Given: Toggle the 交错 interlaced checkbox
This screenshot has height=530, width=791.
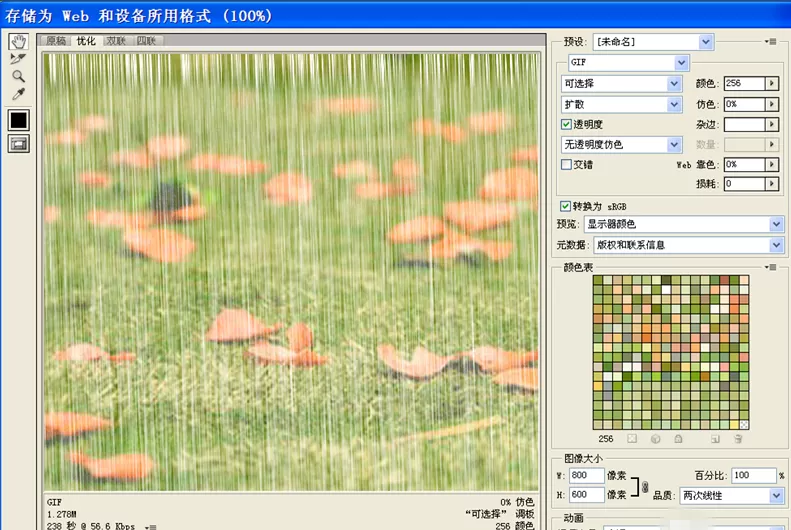Looking at the screenshot, I should point(566,164).
